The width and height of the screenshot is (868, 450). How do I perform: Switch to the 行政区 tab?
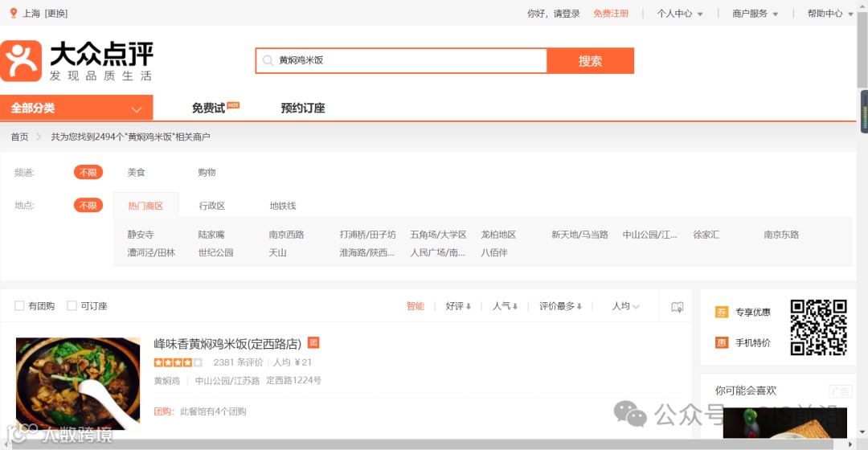pyautogui.click(x=212, y=206)
